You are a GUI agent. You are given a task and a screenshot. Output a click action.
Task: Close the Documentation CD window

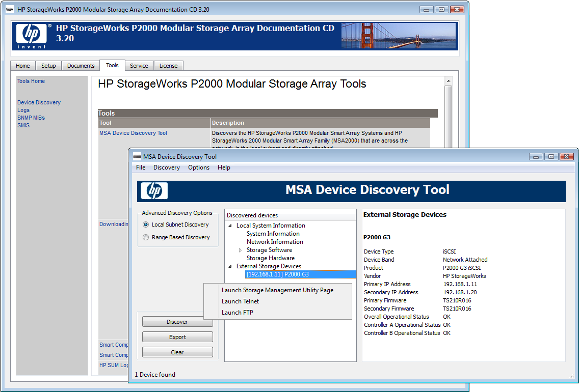(457, 10)
